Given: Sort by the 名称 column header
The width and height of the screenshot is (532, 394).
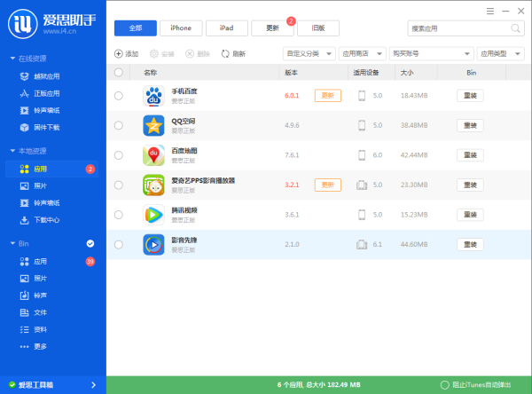Looking at the screenshot, I should click(151, 73).
